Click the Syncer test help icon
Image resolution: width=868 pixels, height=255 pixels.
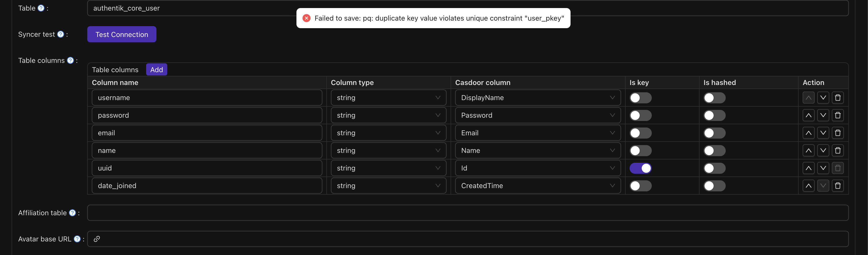pos(61,34)
